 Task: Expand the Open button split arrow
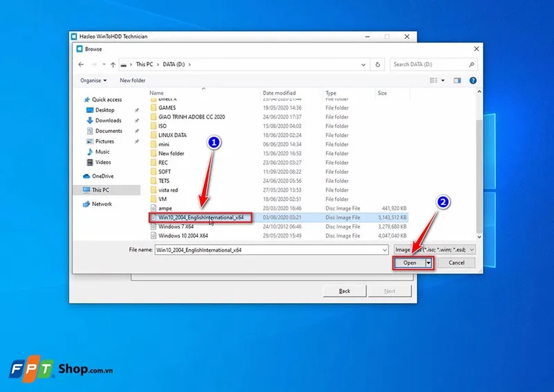429,263
